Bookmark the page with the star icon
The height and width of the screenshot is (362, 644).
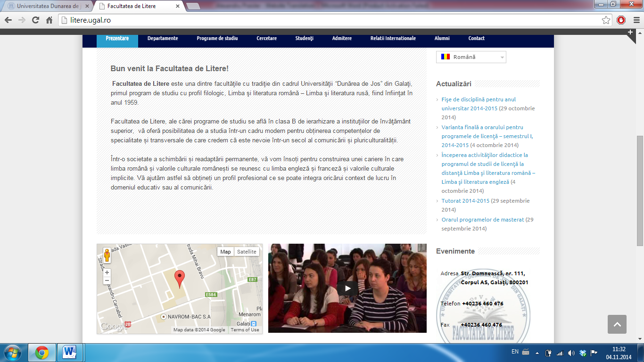pyautogui.click(x=606, y=20)
